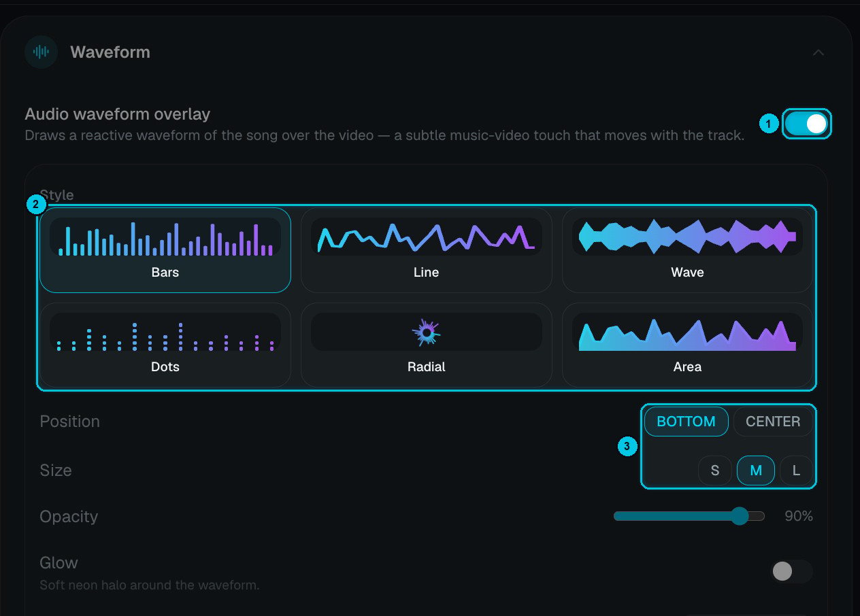Image resolution: width=860 pixels, height=616 pixels.
Task: Choose size L
Action: pyautogui.click(x=796, y=470)
